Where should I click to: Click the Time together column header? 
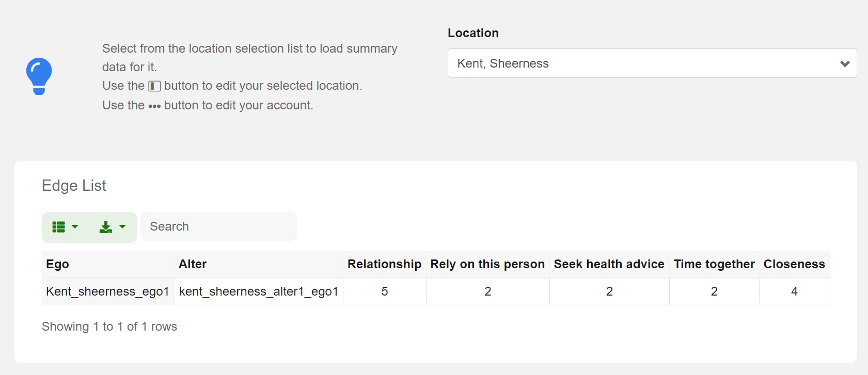coord(714,264)
